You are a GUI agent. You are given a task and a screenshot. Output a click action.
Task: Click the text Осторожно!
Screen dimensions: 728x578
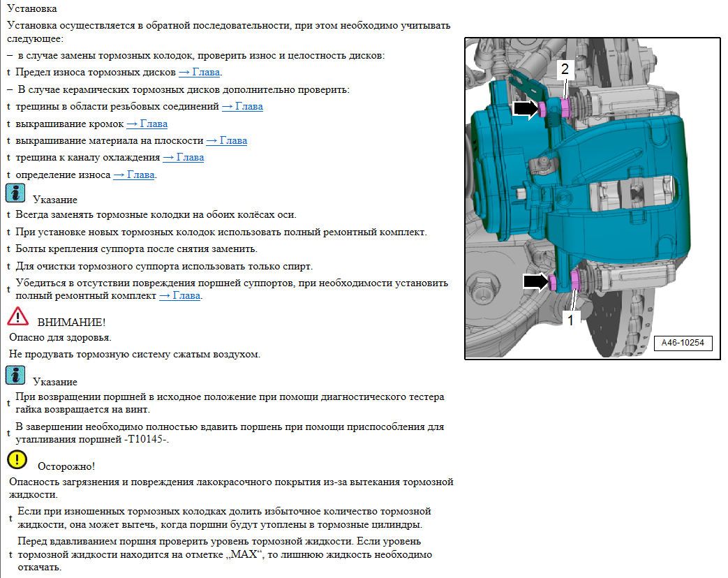tap(66, 466)
